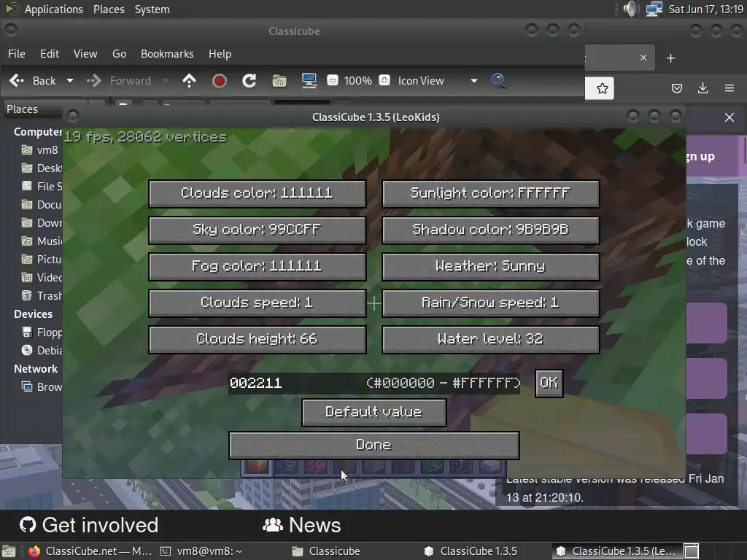
Task: Dismiss the website banner with X icon
Action: pyautogui.click(x=729, y=117)
